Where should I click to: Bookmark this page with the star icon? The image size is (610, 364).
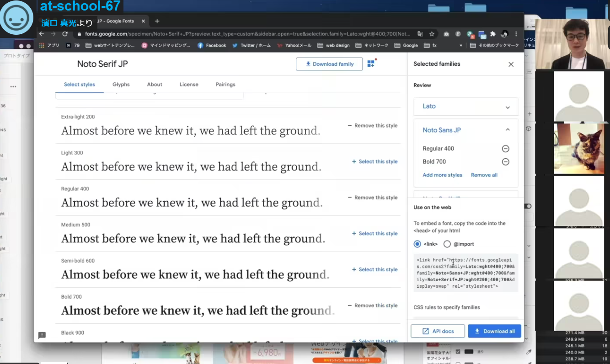(432, 34)
